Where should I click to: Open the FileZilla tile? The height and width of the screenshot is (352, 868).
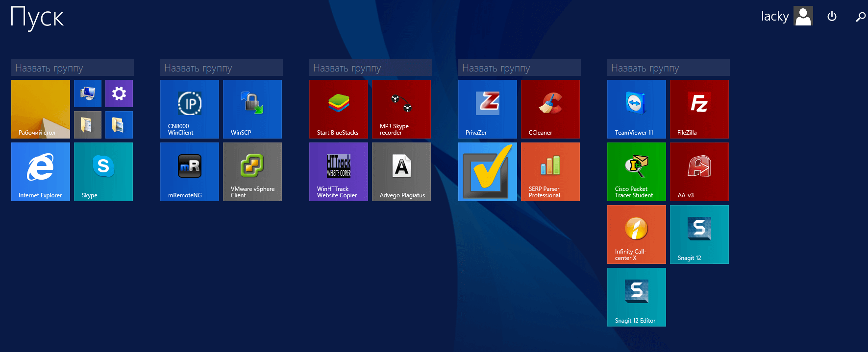pyautogui.click(x=699, y=109)
